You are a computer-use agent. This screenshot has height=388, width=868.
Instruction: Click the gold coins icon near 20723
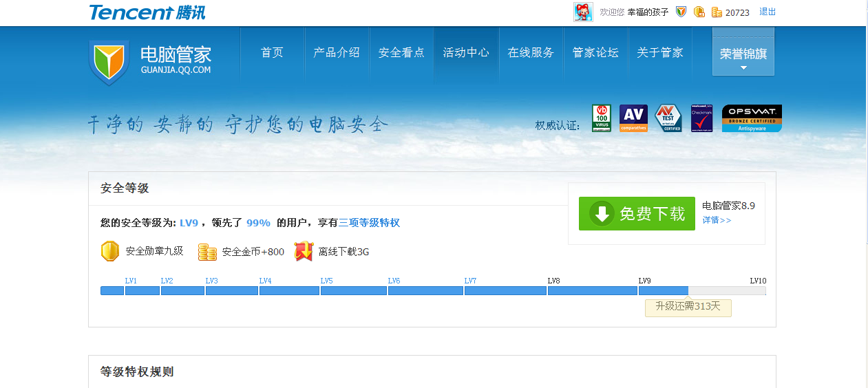(717, 12)
